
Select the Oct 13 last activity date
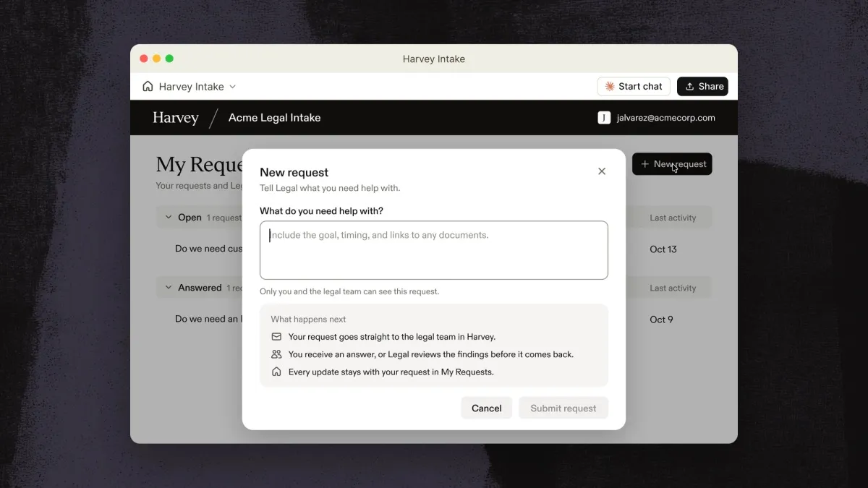tap(663, 249)
